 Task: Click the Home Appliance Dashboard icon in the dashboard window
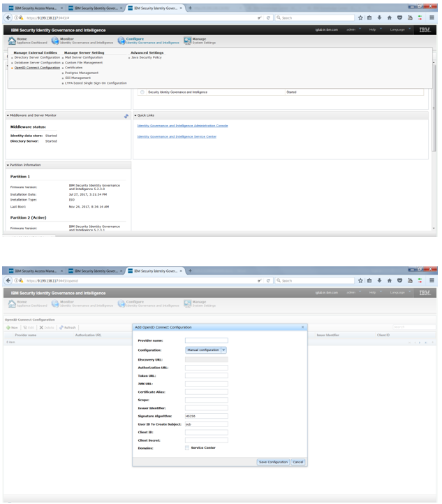point(12,41)
